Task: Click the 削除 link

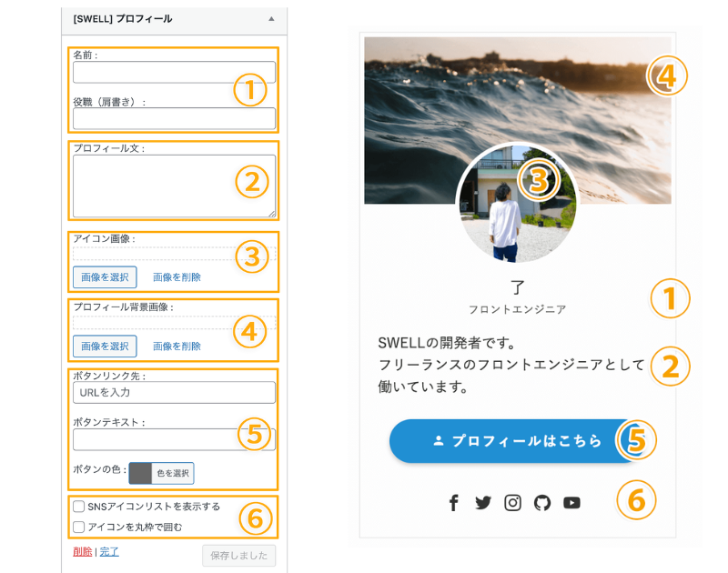Action: 83,552
